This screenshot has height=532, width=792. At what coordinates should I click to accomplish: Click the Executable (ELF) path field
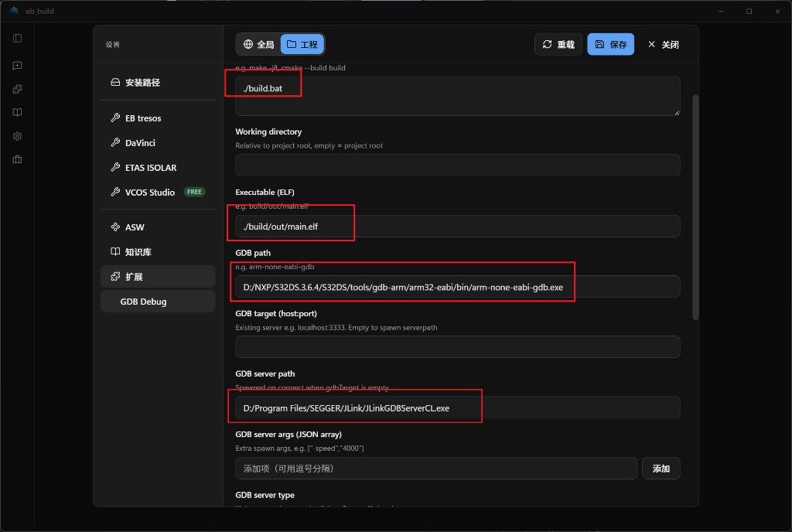tap(458, 226)
